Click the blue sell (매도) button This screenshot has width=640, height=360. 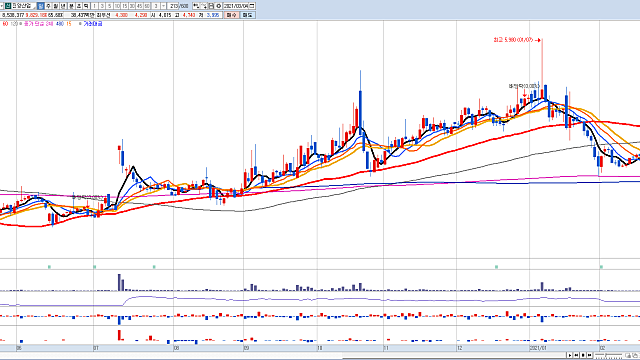pyautogui.click(x=247, y=15)
